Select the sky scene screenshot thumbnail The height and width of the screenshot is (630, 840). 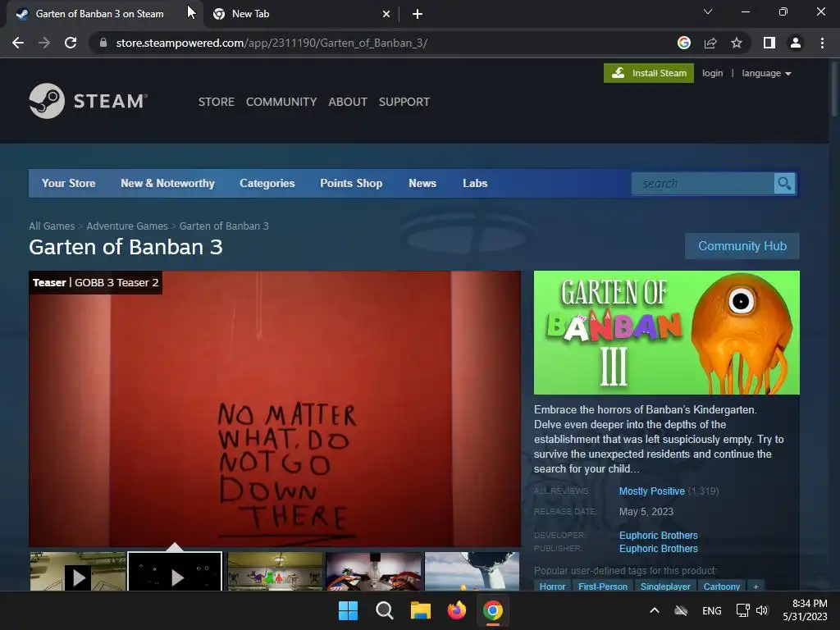point(472,572)
